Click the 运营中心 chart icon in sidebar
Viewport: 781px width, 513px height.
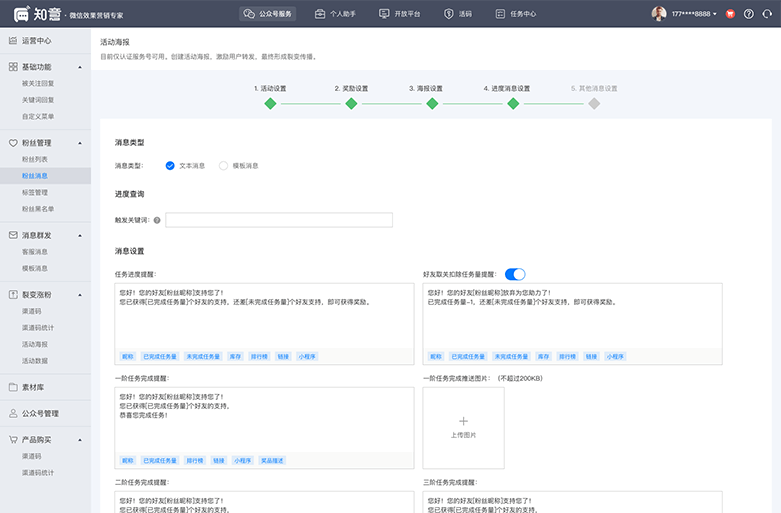(x=13, y=40)
